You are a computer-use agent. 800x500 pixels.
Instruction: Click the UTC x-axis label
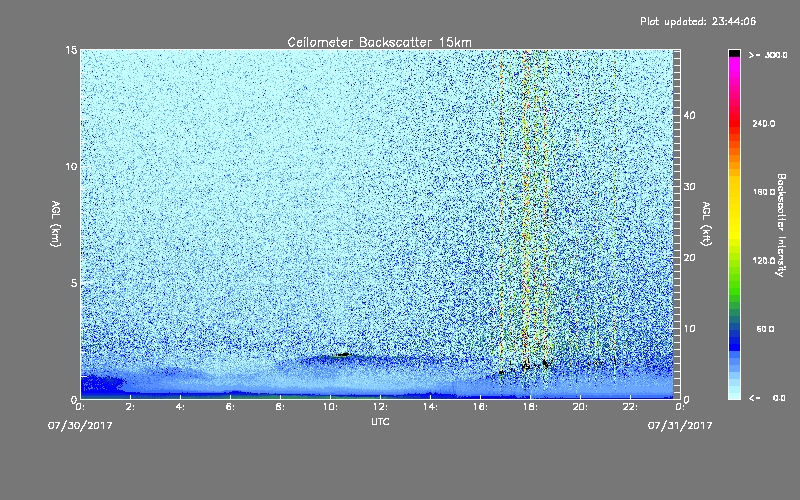[380, 421]
